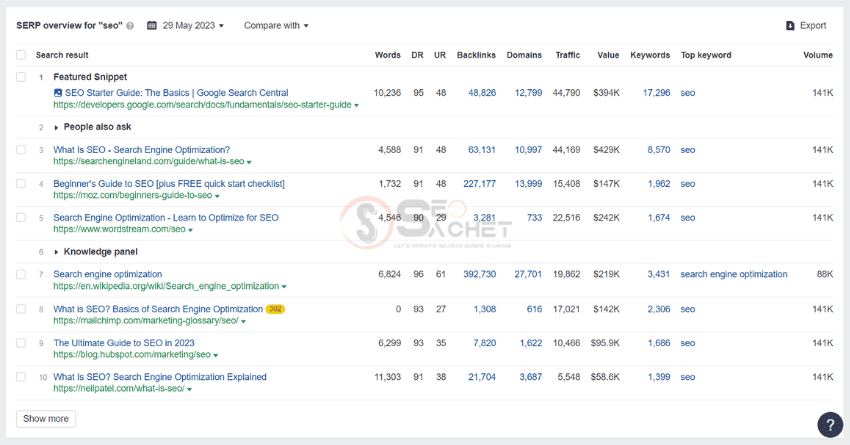Check the box for the Moz Beginner's Guide row
The height and width of the screenshot is (445, 850).
pyautogui.click(x=21, y=184)
